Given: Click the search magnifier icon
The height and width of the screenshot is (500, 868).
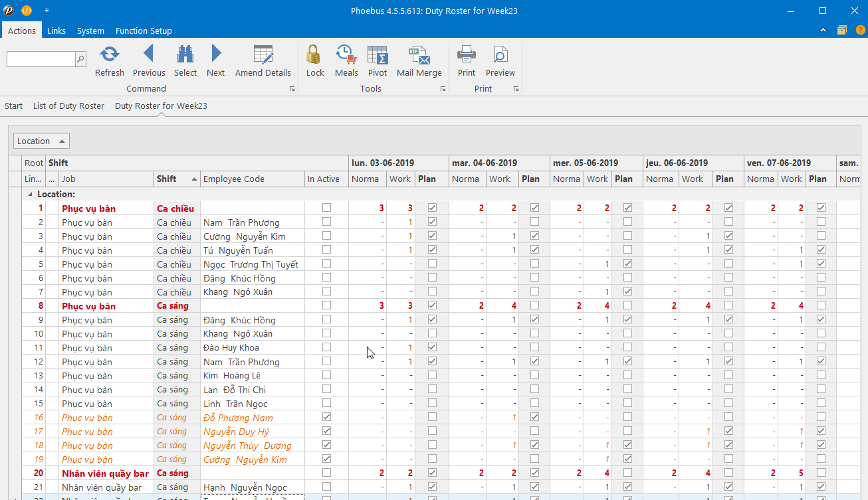Looking at the screenshot, I should [80, 59].
